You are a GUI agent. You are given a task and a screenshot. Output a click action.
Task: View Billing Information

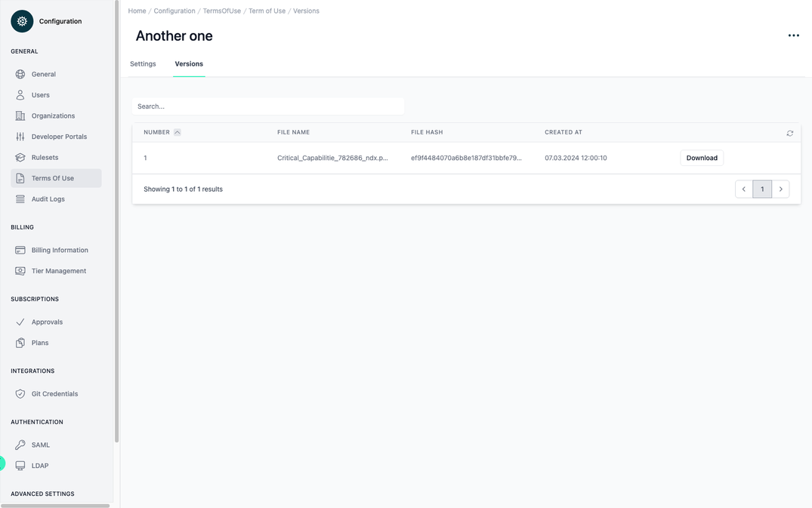(60, 248)
